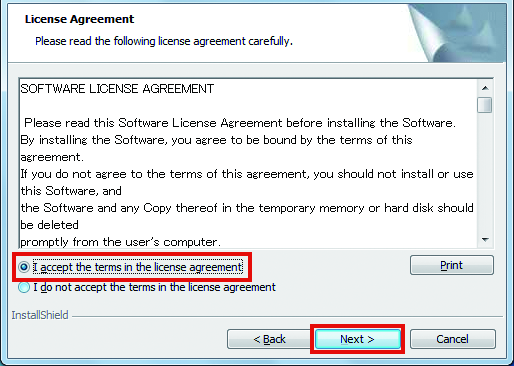Image resolution: width=514 pixels, height=366 pixels.
Task: Click inside the license agreement text box
Action: coord(248,163)
